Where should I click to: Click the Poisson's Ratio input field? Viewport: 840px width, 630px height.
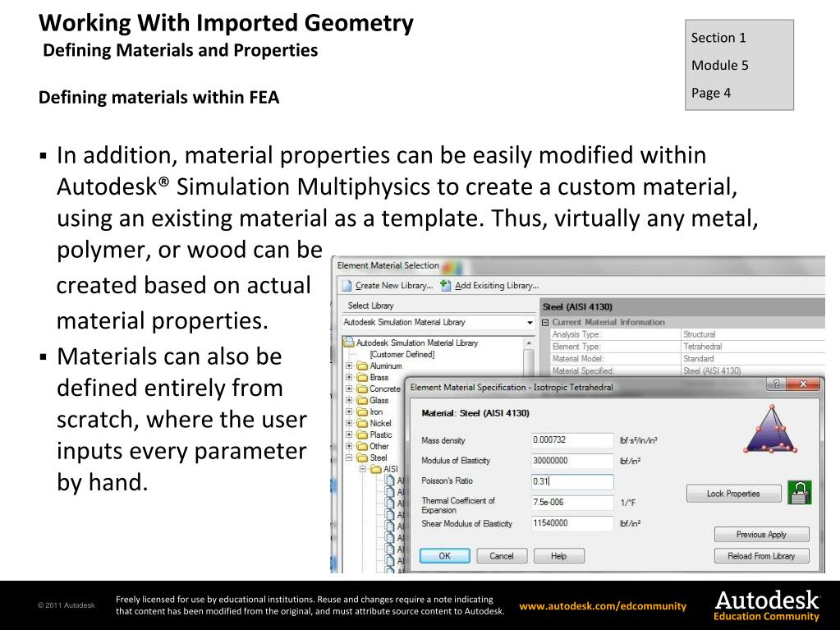pos(572,481)
